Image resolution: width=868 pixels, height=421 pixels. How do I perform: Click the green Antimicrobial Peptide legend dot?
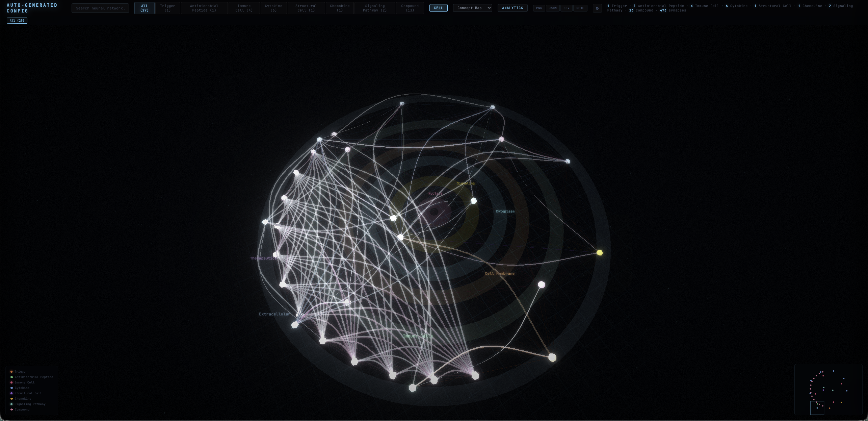point(11,377)
